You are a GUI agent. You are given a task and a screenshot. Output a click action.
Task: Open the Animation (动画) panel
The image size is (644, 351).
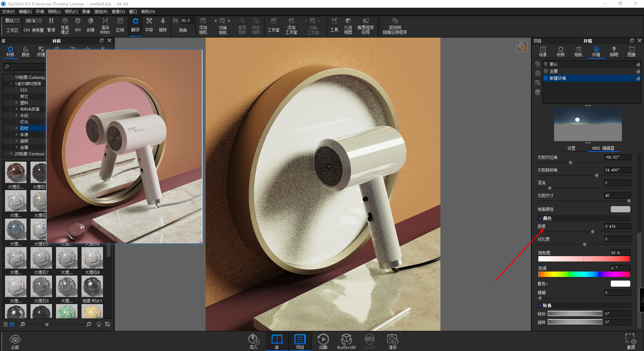click(323, 342)
